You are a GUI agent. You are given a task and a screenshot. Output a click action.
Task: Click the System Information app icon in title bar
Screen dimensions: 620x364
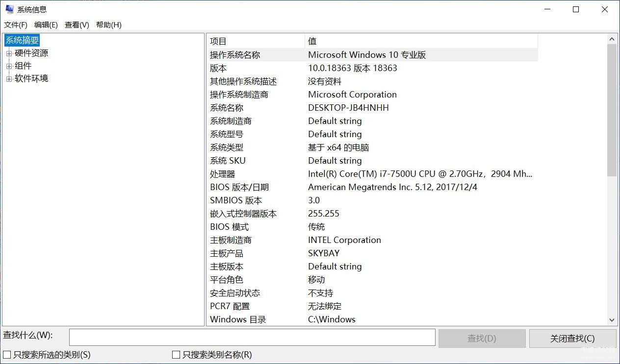click(x=9, y=9)
